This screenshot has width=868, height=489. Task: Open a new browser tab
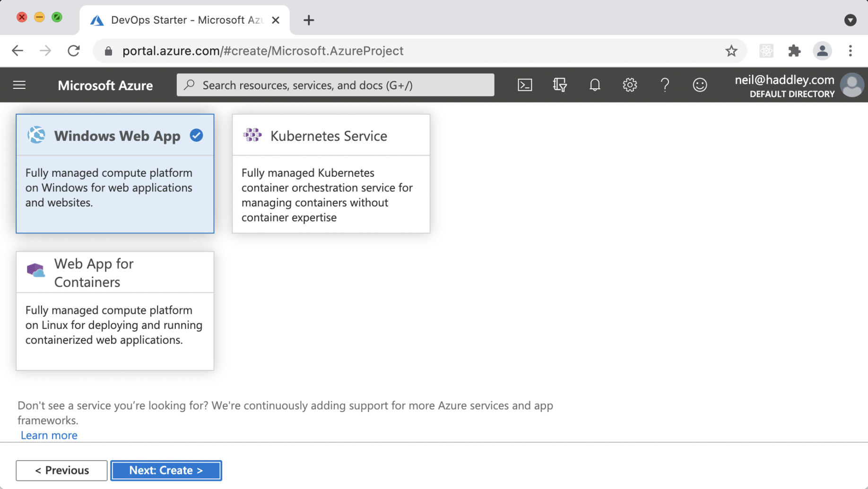[309, 20]
